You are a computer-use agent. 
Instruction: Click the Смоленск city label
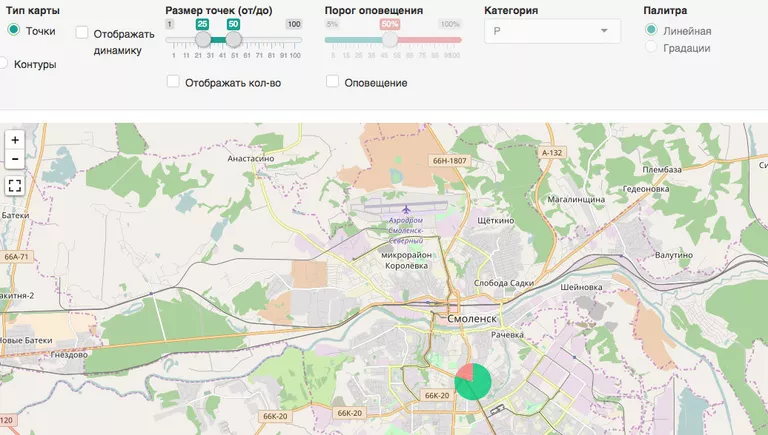pyautogui.click(x=472, y=319)
